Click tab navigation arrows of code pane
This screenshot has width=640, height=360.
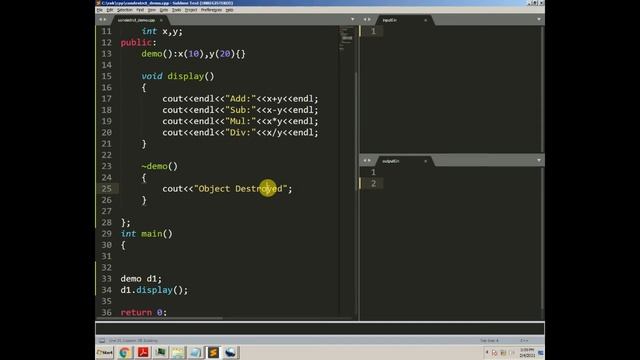pos(102,20)
